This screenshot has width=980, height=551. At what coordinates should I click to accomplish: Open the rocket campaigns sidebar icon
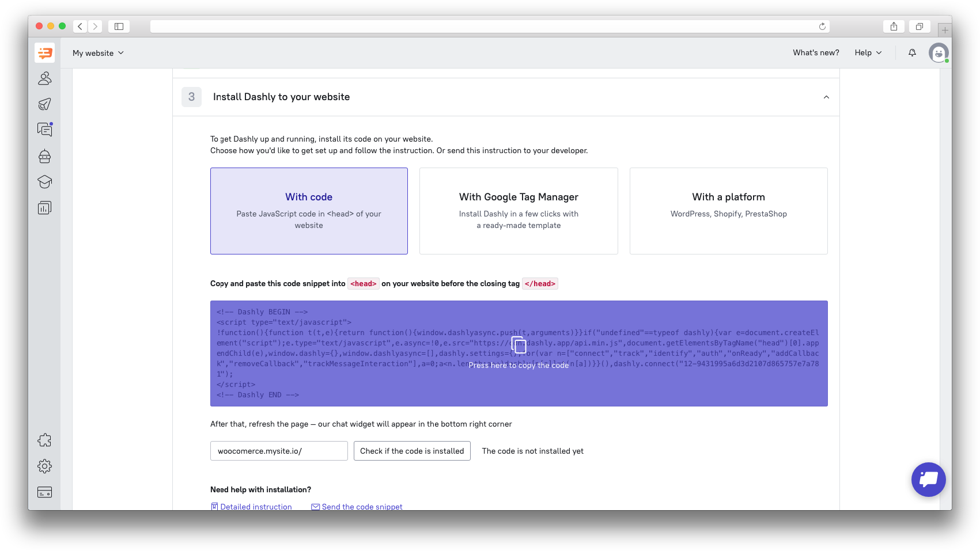click(44, 104)
